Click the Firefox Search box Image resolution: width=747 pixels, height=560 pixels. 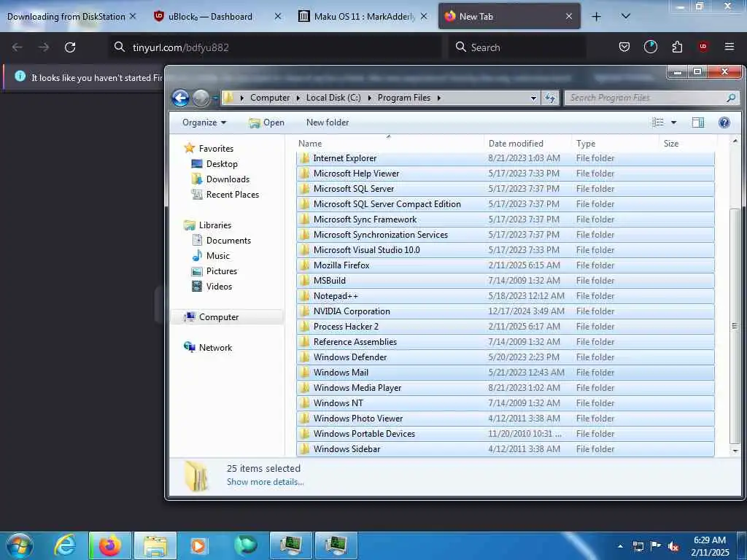point(517,47)
